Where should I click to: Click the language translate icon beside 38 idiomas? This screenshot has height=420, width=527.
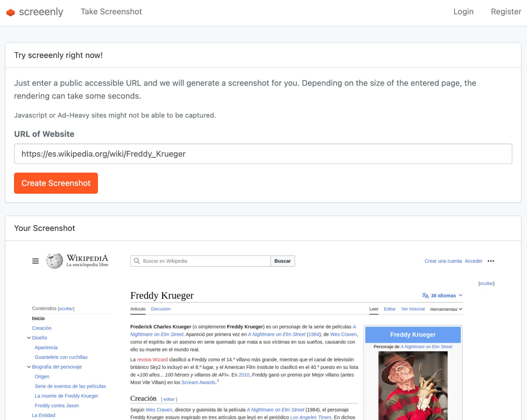click(425, 295)
